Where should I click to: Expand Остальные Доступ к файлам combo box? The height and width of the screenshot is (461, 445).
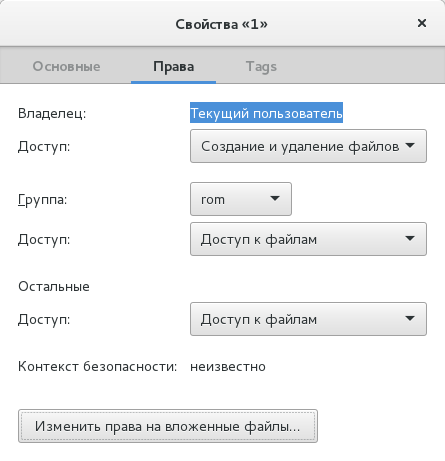[308, 319]
